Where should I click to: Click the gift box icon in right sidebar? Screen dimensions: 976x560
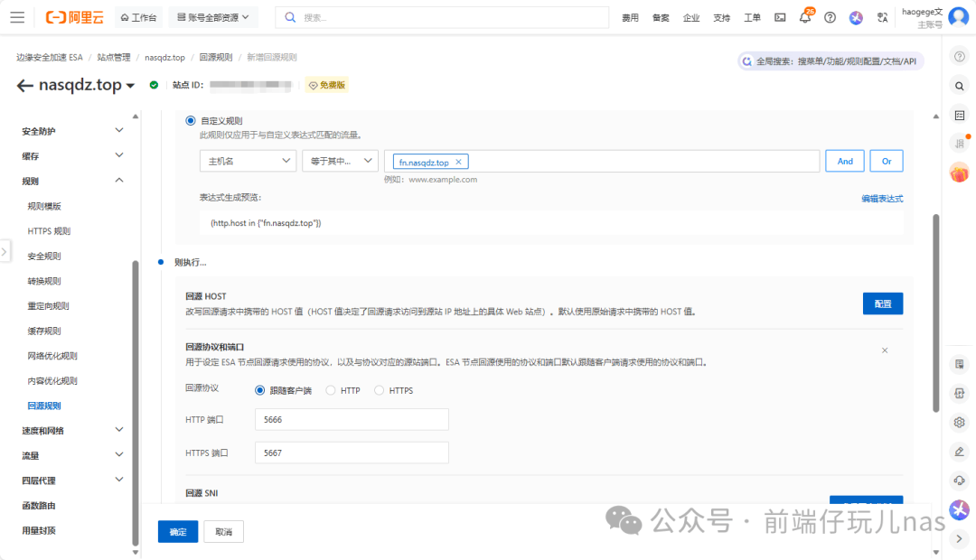959,173
